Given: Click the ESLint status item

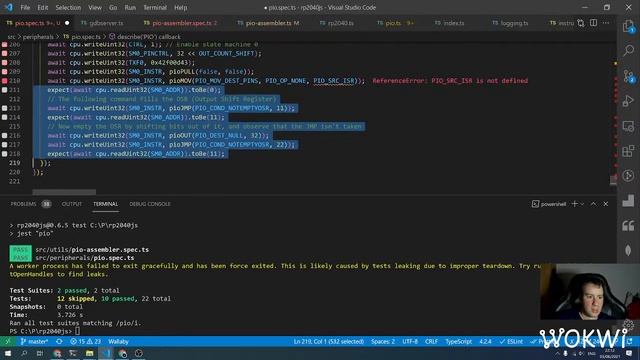Looking at the screenshot, I should point(511,341).
